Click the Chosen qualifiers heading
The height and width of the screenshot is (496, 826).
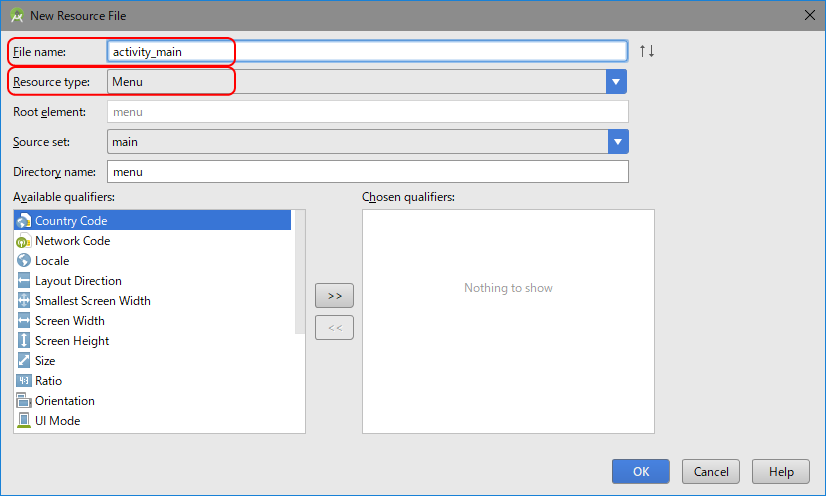click(x=408, y=197)
